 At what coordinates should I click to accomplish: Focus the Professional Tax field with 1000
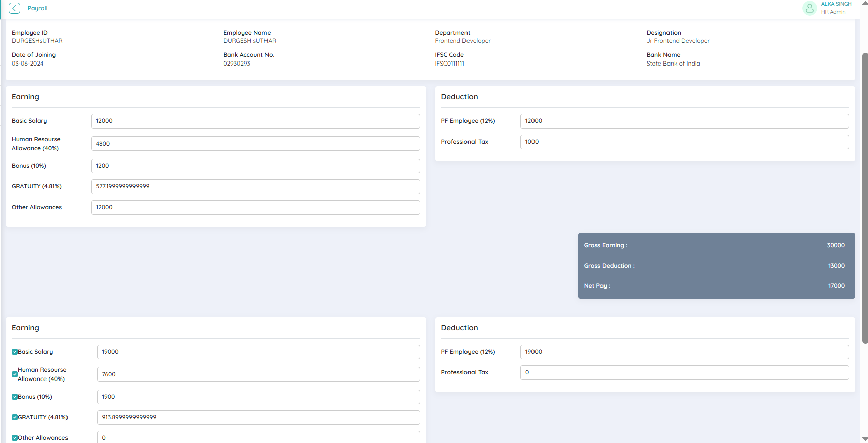pos(684,142)
